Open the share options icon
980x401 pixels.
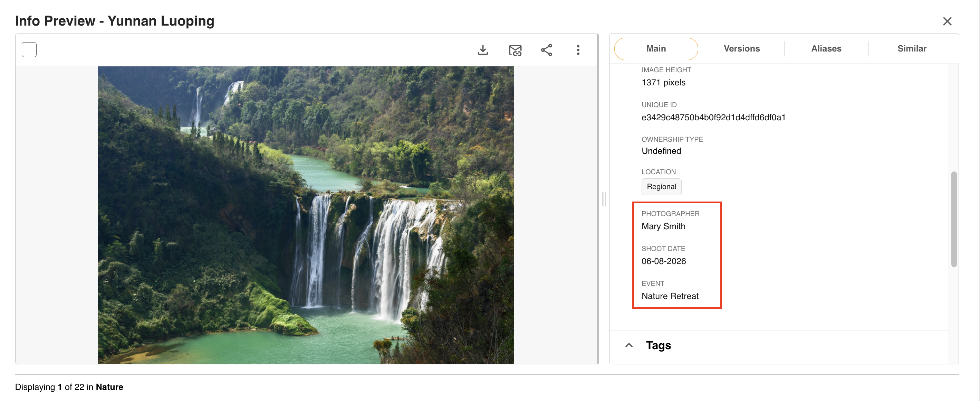[x=546, y=50]
